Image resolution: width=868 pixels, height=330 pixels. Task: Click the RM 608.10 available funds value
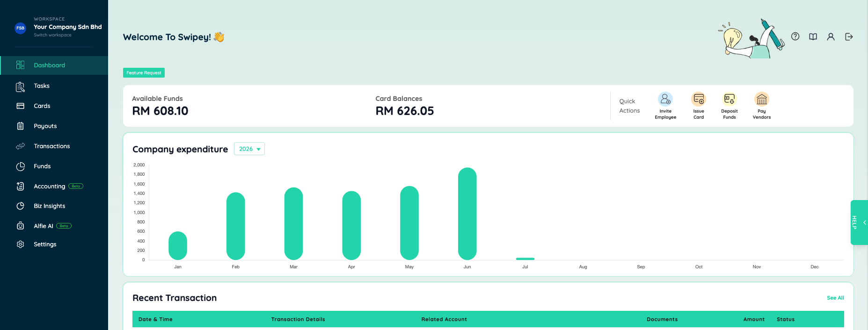160,111
